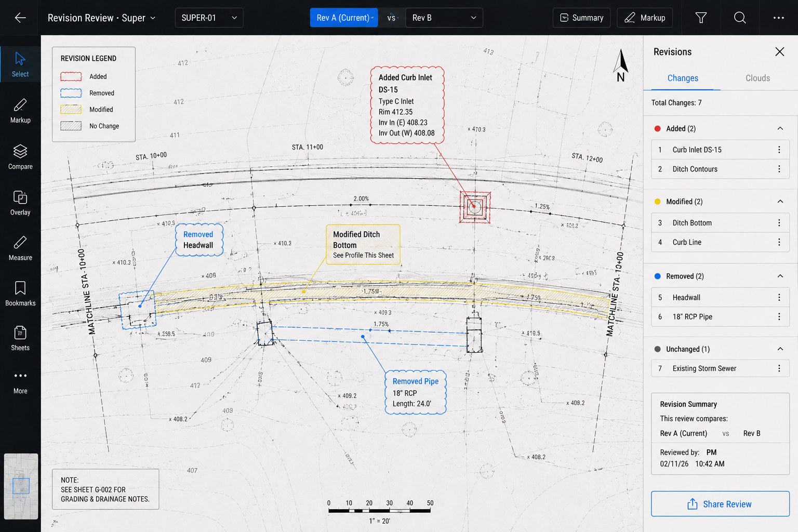Open options for Ditch Bottom row
Screen dimensions: 798x532
779,223
